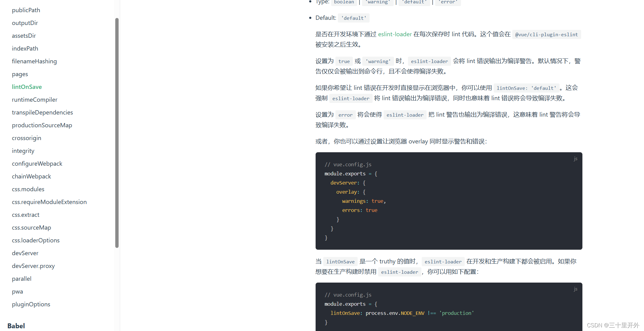
Task: Scroll down to Babel section
Action: coord(17,326)
